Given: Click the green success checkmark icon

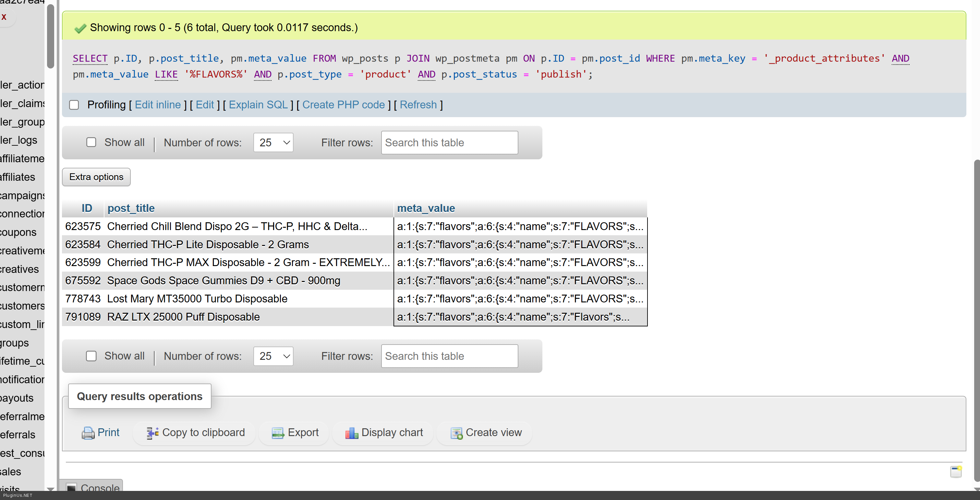Looking at the screenshot, I should (80, 28).
